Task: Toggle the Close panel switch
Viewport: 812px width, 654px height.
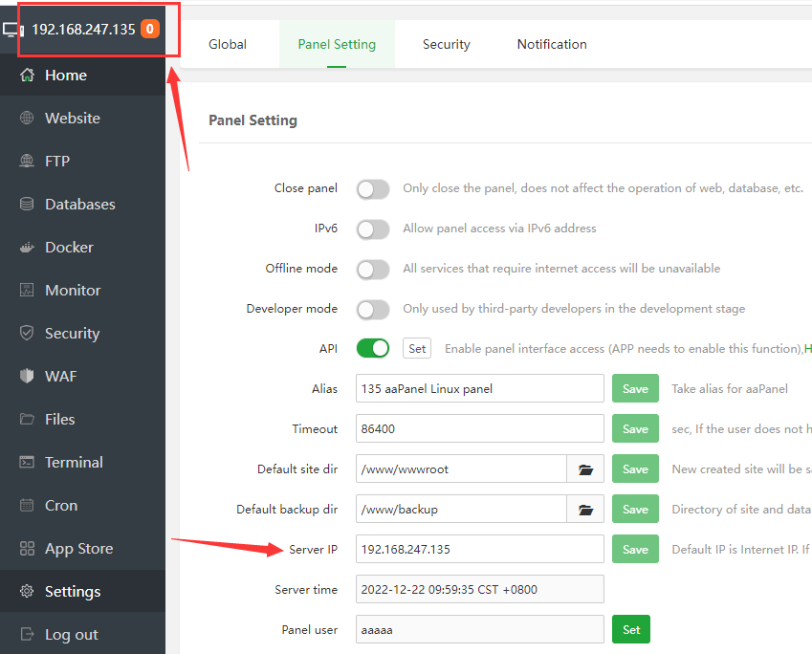Action: coord(373,189)
